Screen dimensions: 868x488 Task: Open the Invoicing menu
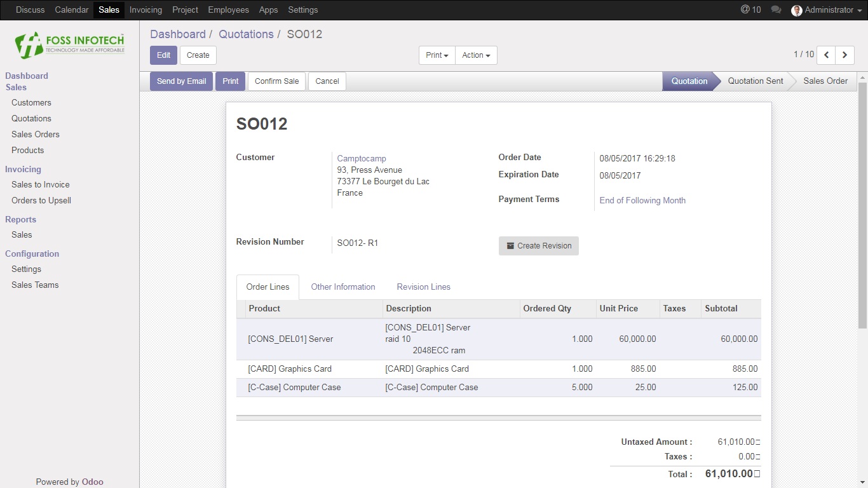(x=146, y=10)
